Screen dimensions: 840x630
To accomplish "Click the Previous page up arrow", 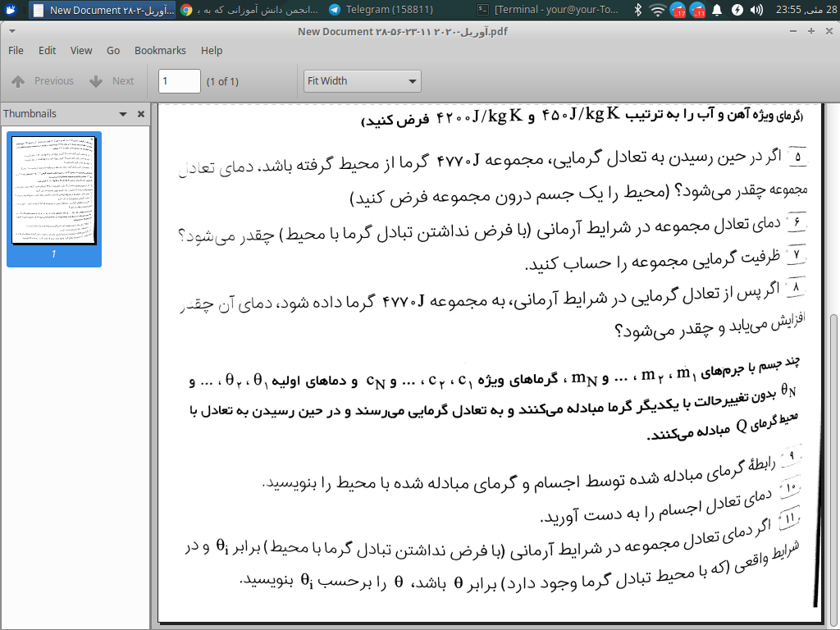I will coord(18,81).
